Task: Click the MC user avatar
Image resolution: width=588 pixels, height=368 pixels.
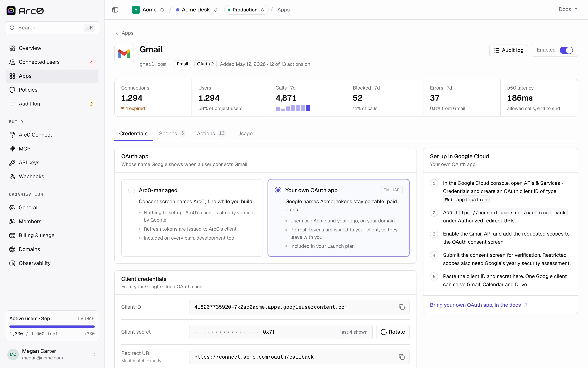Action: (x=13, y=354)
